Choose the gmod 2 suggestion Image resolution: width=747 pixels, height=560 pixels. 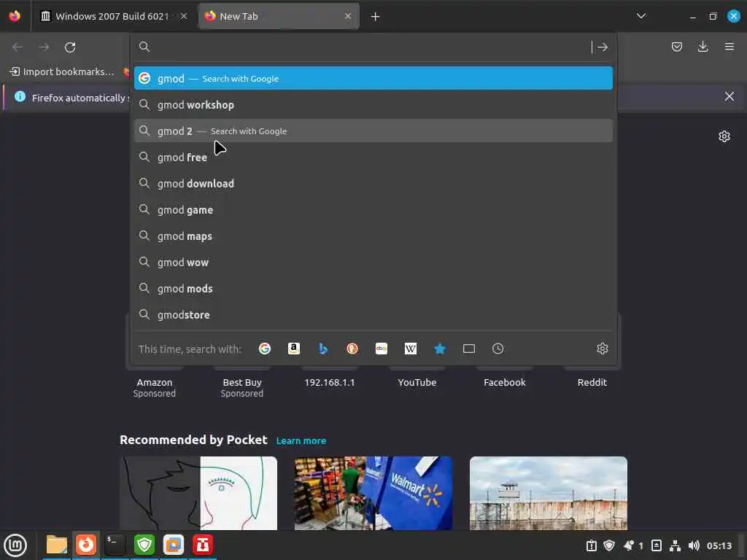[x=373, y=131]
